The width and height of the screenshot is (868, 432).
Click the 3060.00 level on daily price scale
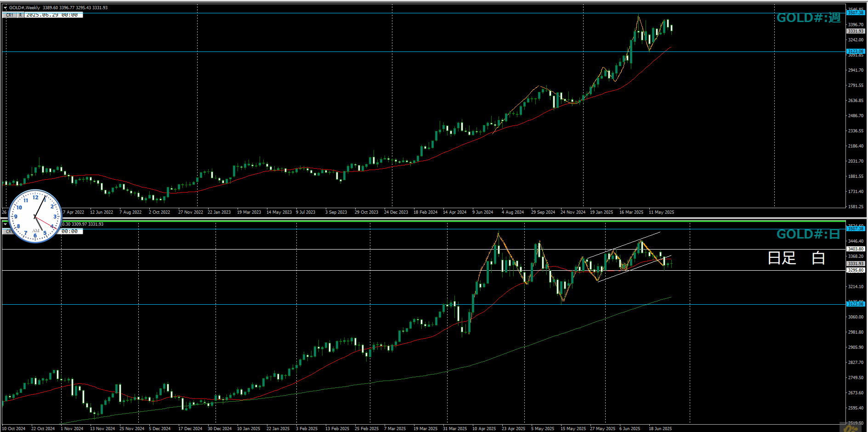(x=856, y=317)
